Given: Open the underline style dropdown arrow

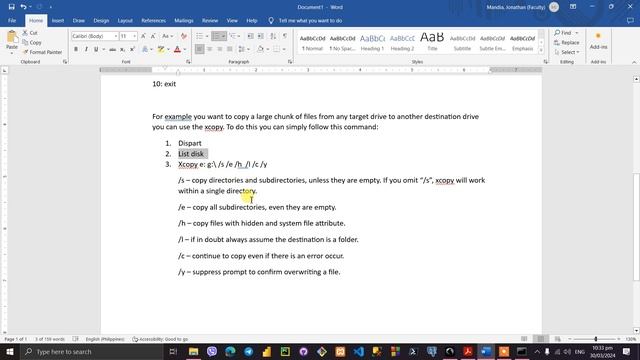Looking at the screenshot, I should (x=104, y=49).
